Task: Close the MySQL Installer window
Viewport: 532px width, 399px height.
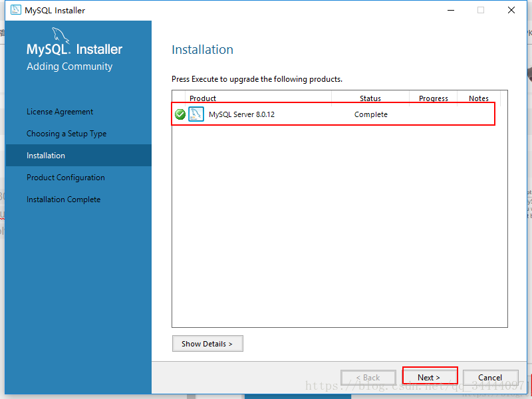Action: point(511,10)
